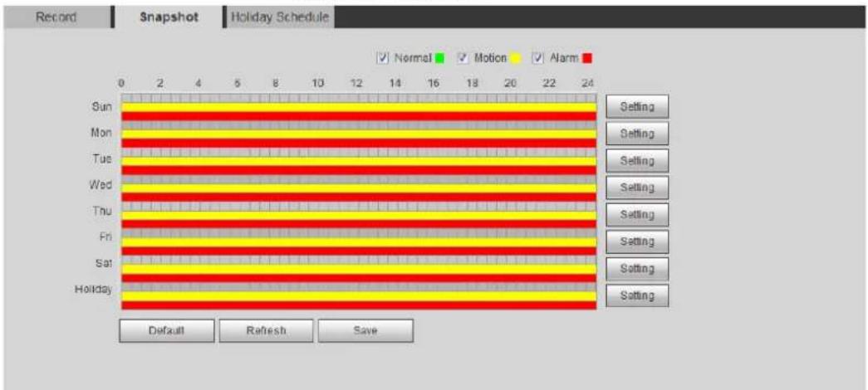This screenshot has width=868, height=390.
Task: Open Setting for Wed row
Action: 637,188
